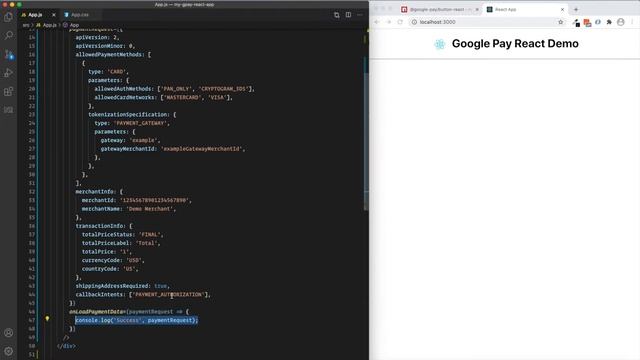Screen dimensions: 640x360
Task: Click the gatewayMerchantId code line
Action: click(173, 149)
